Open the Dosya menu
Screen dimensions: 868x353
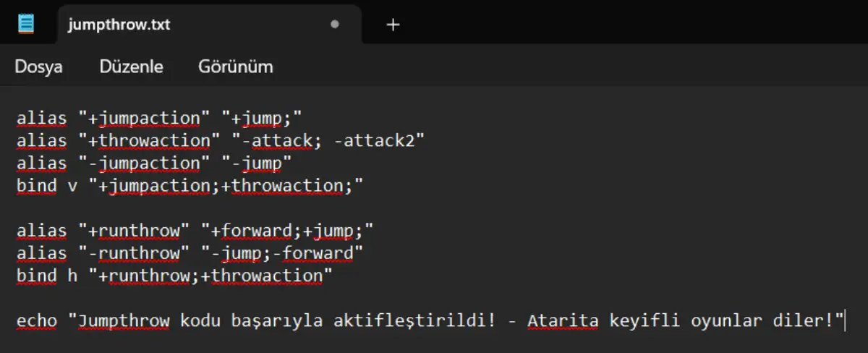tap(38, 67)
